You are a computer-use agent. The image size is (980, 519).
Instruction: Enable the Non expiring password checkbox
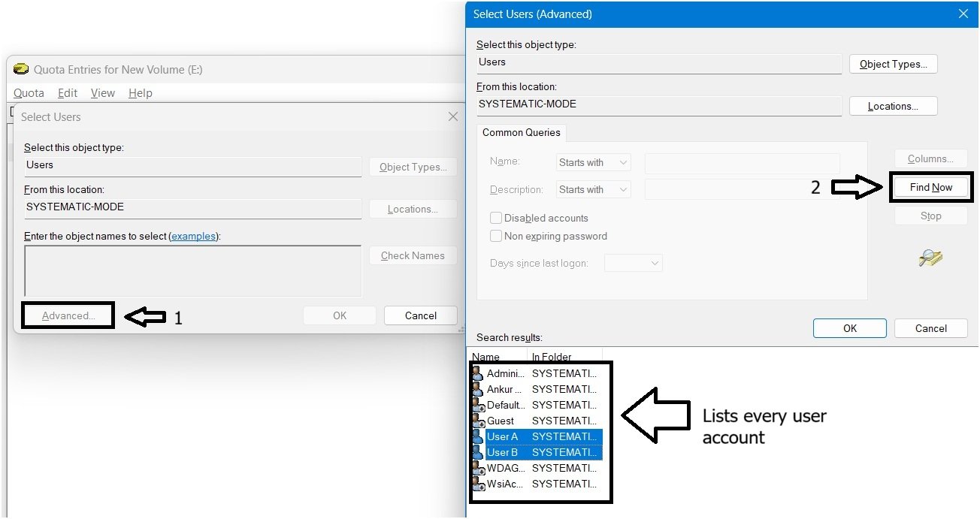[496, 236]
